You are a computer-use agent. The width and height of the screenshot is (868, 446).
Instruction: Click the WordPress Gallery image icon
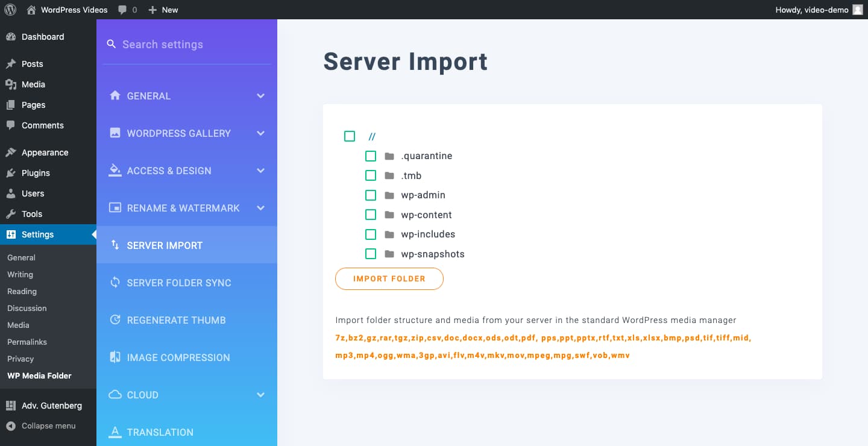pos(115,133)
